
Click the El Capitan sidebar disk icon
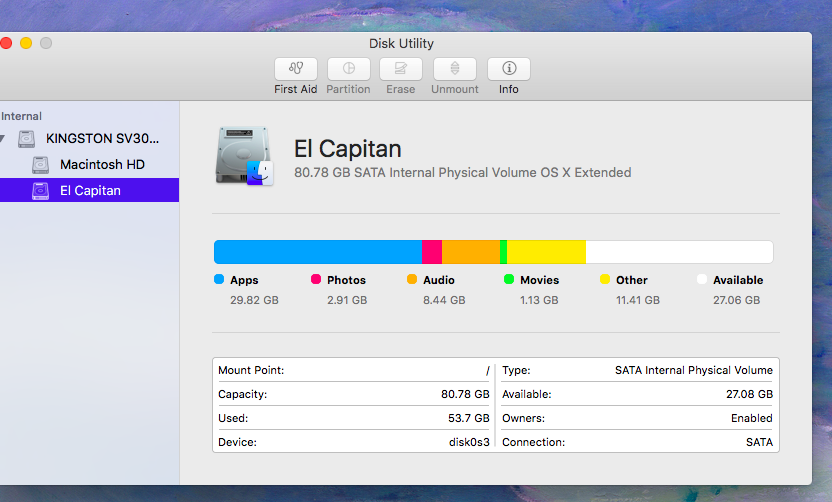[x=40, y=191]
